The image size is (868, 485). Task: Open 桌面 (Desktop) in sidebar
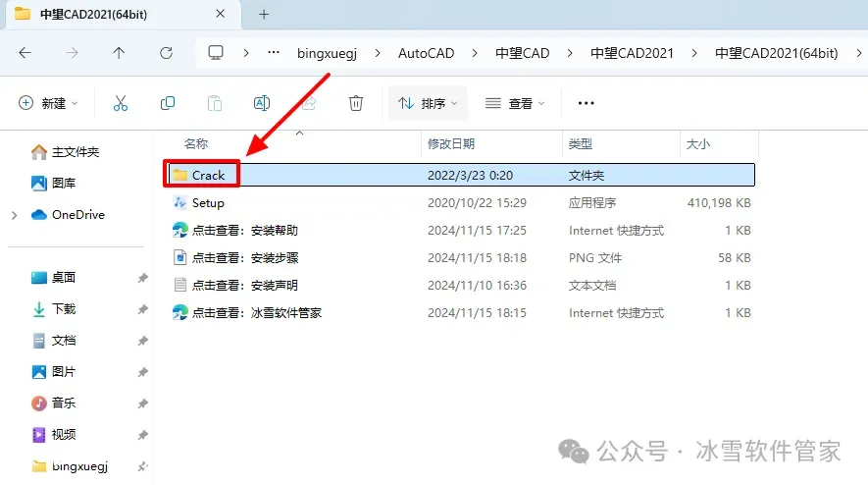pos(54,277)
